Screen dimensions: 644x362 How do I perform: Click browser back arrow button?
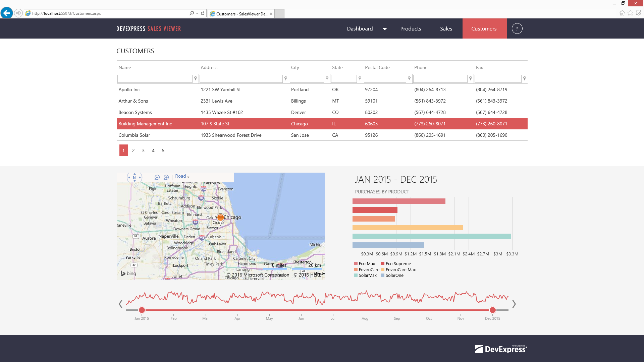click(6, 13)
